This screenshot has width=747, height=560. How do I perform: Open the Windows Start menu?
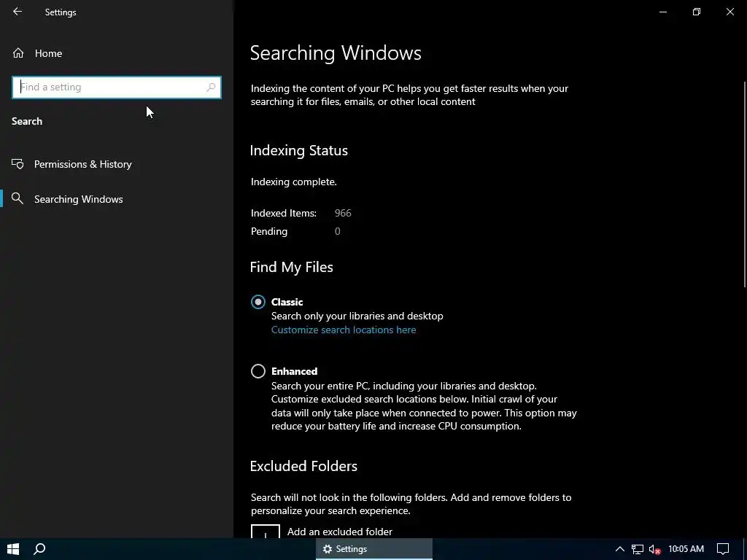[x=13, y=549]
